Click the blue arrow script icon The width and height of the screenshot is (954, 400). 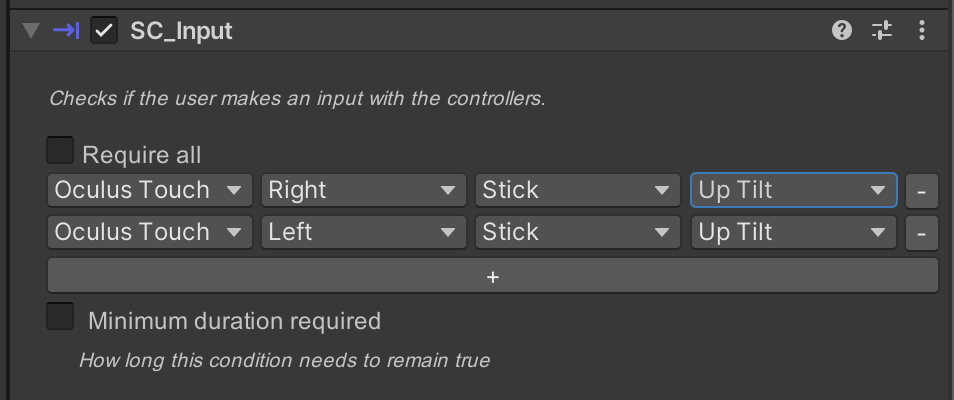coord(66,31)
